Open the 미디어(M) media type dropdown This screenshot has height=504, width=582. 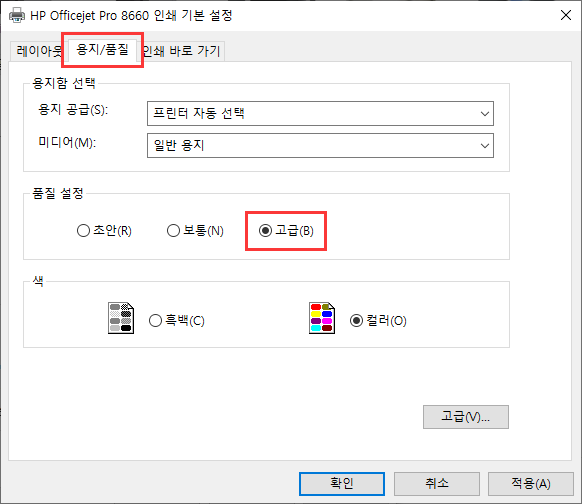(320, 145)
